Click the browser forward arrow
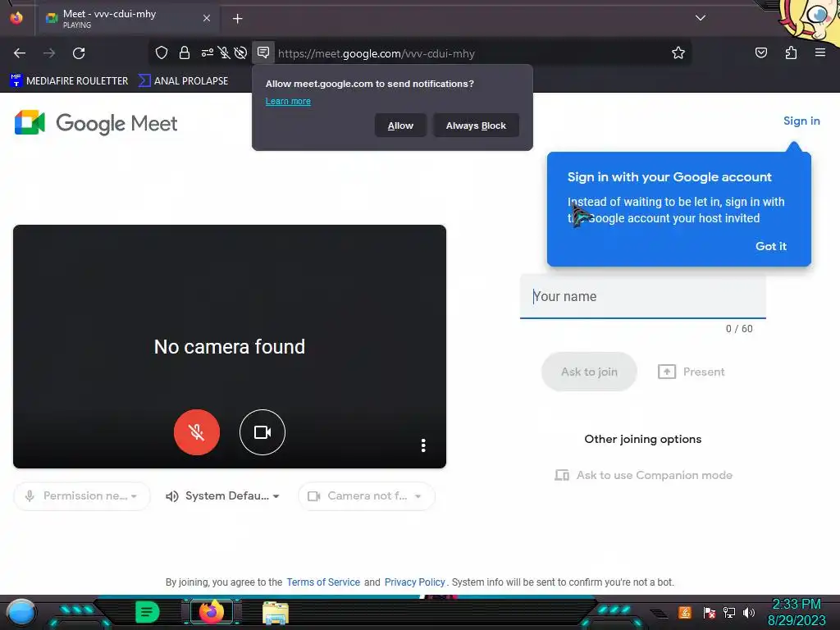The image size is (840, 630). coord(49,53)
